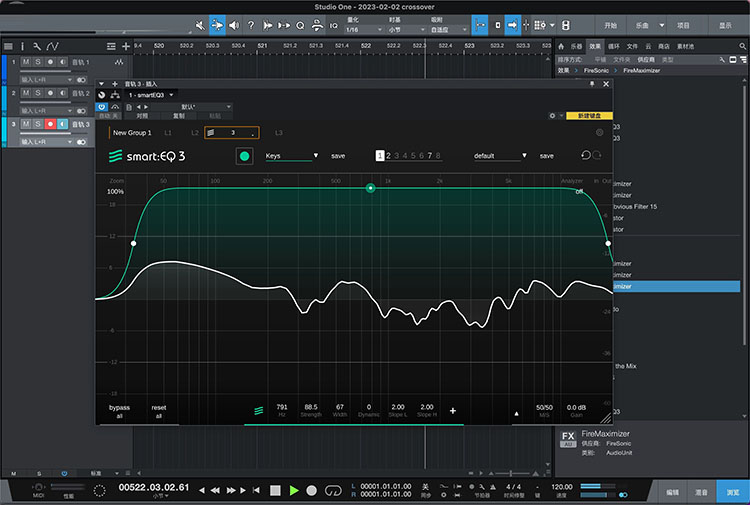Viewport: 750px width, 505px height.
Task: Click the Record button in the transport bar
Action: pos(311,490)
